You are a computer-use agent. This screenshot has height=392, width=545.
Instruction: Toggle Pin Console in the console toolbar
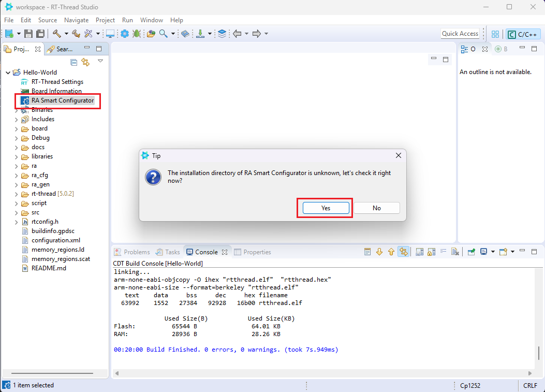472,252
